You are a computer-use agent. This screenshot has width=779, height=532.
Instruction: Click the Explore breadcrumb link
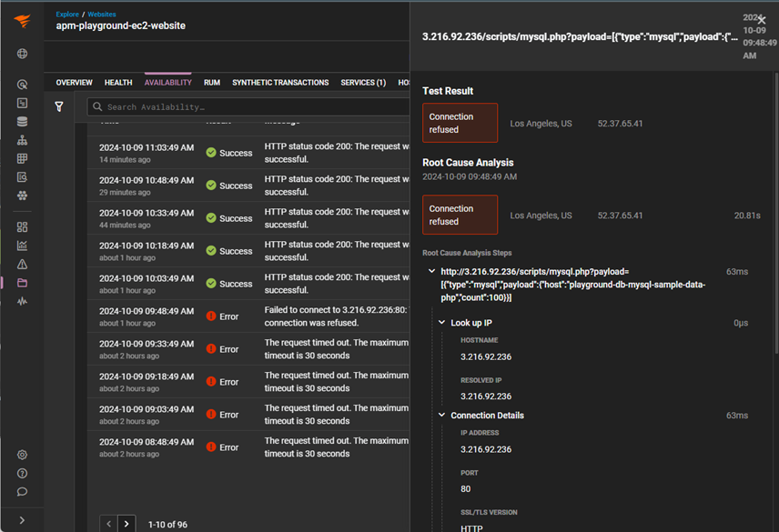pos(67,15)
